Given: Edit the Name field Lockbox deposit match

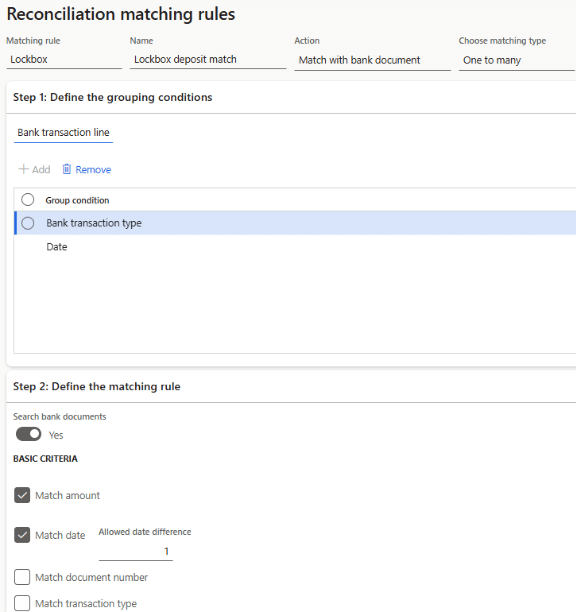Looking at the screenshot, I should 208,59.
